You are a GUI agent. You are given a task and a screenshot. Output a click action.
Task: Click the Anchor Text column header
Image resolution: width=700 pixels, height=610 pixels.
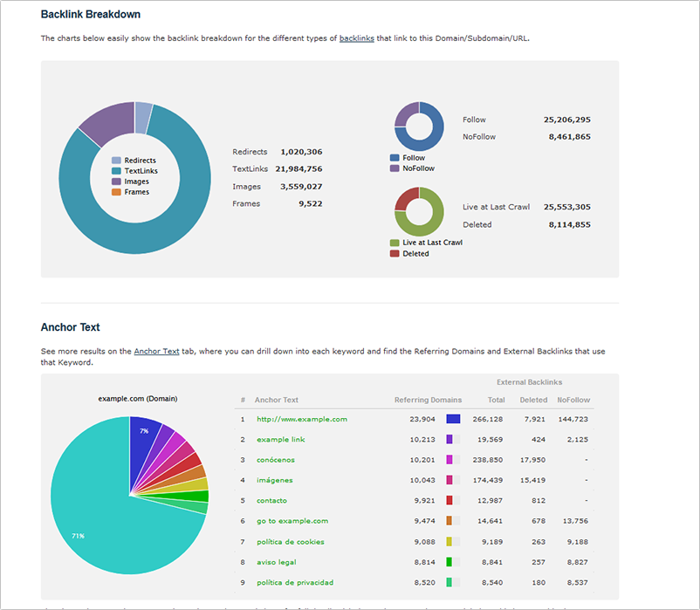coord(277,400)
